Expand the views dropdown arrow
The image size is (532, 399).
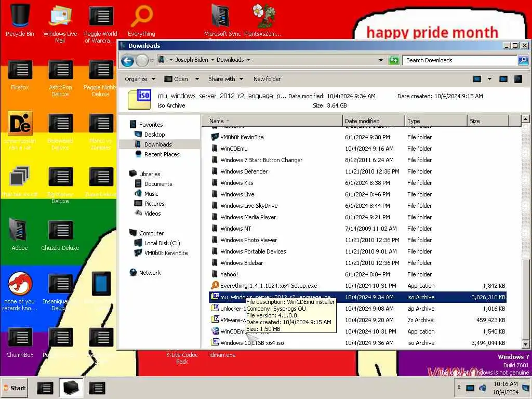click(x=489, y=79)
